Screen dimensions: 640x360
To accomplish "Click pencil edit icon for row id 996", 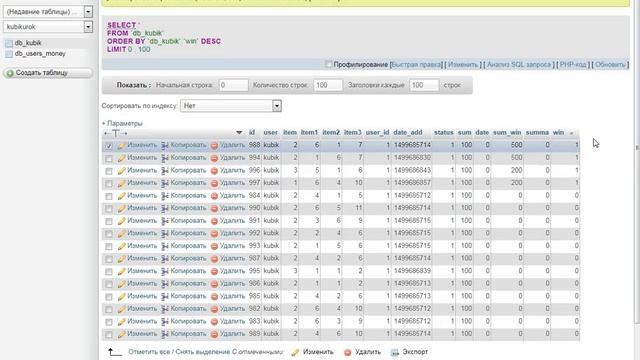I will click(x=121, y=171).
